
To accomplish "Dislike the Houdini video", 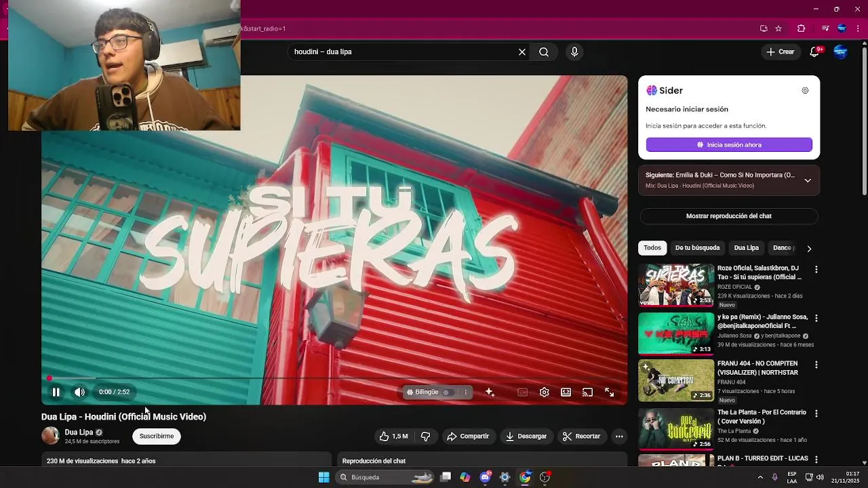I will 426,436.
